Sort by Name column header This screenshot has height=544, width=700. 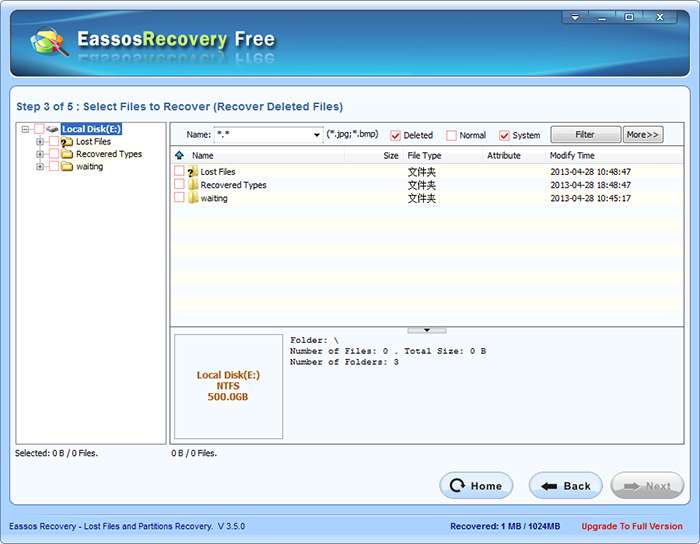point(203,155)
